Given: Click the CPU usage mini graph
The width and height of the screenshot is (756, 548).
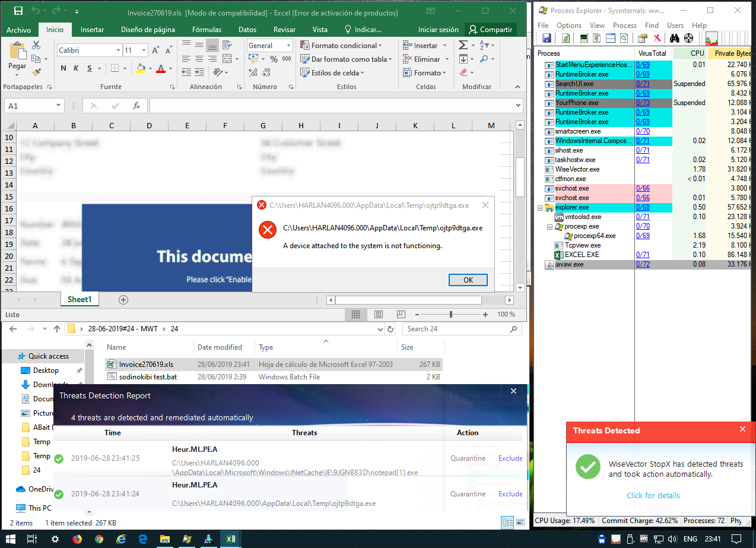Looking at the screenshot, I should (x=711, y=39).
